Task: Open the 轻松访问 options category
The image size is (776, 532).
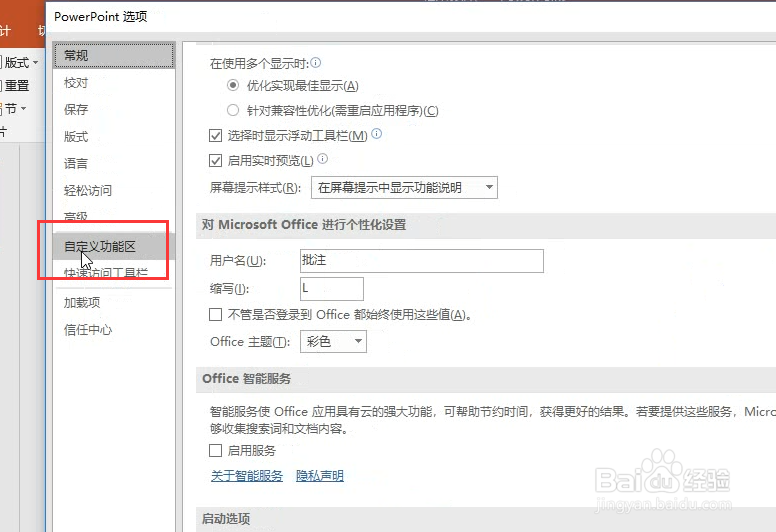Action: [x=114, y=190]
